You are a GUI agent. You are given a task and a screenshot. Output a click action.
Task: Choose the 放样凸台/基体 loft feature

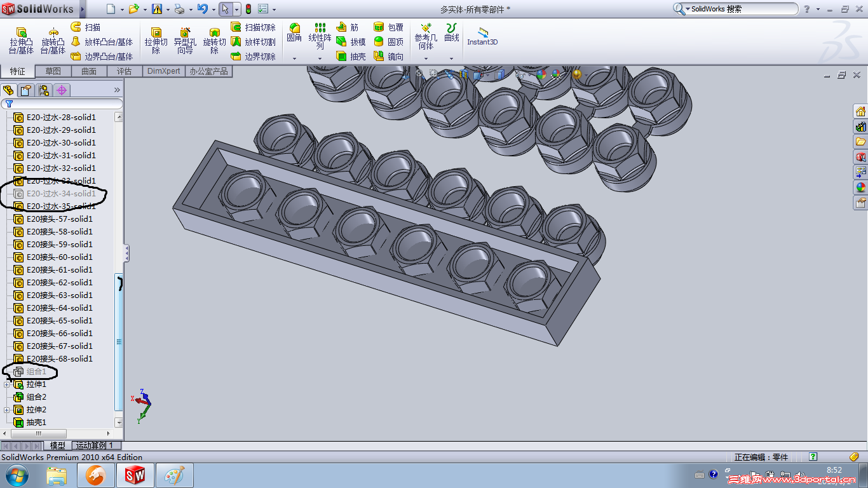[x=102, y=42]
